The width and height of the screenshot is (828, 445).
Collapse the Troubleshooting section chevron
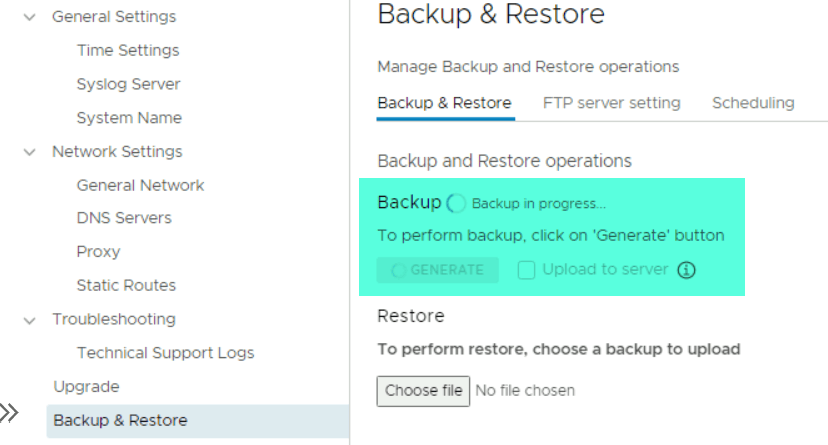pos(29,320)
